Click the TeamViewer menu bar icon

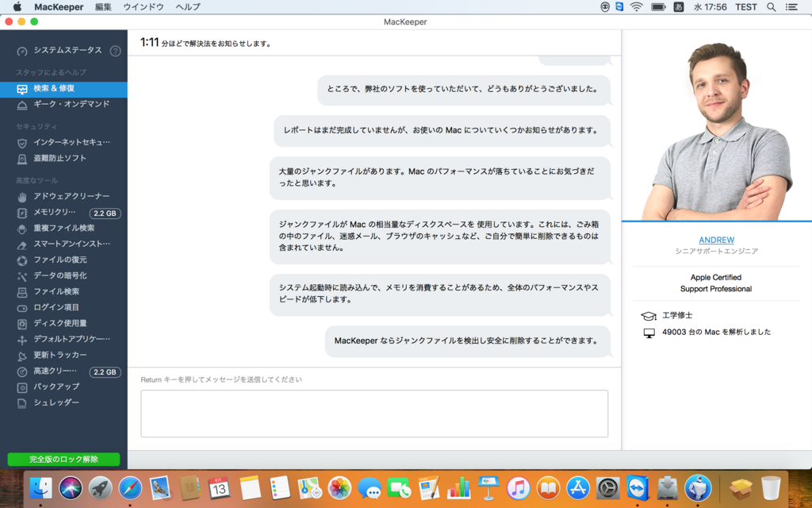coord(619,6)
